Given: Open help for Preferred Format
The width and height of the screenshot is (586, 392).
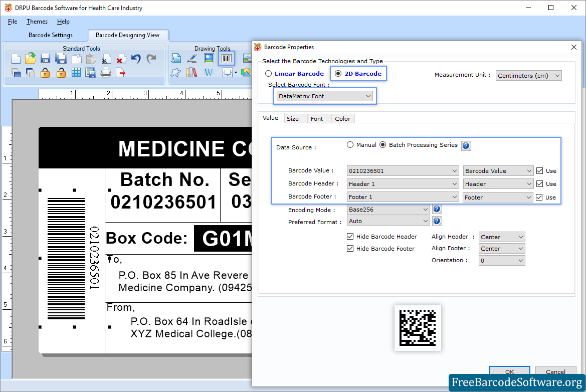Looking at the screenshot, I should (437, 221).
